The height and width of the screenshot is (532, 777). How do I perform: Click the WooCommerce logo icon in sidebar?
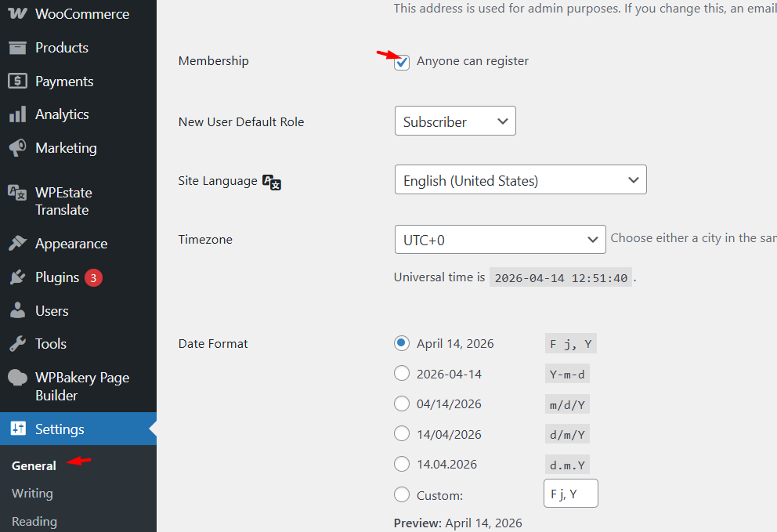tap(17, 14)
